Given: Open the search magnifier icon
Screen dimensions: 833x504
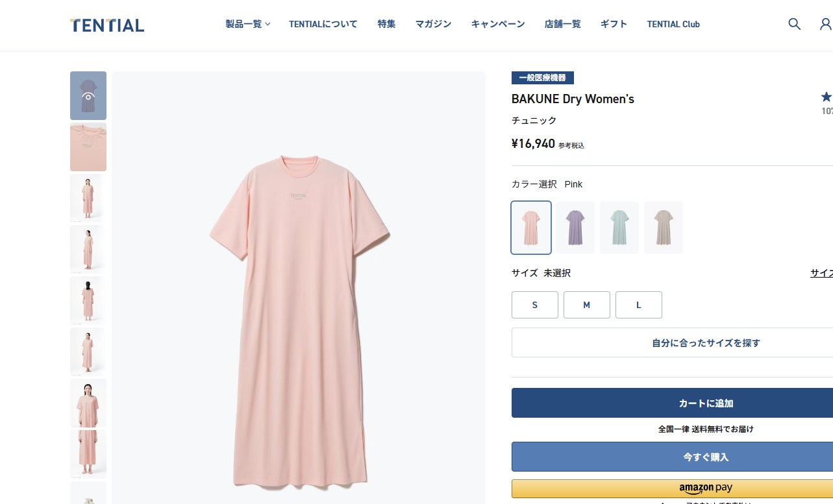Looking at the screenshot, I should [794, 24].
